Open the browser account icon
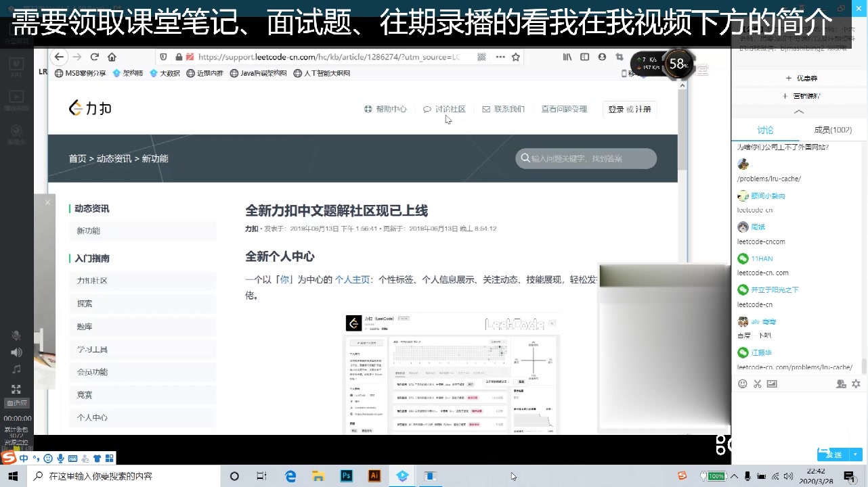 click(602, 57)
